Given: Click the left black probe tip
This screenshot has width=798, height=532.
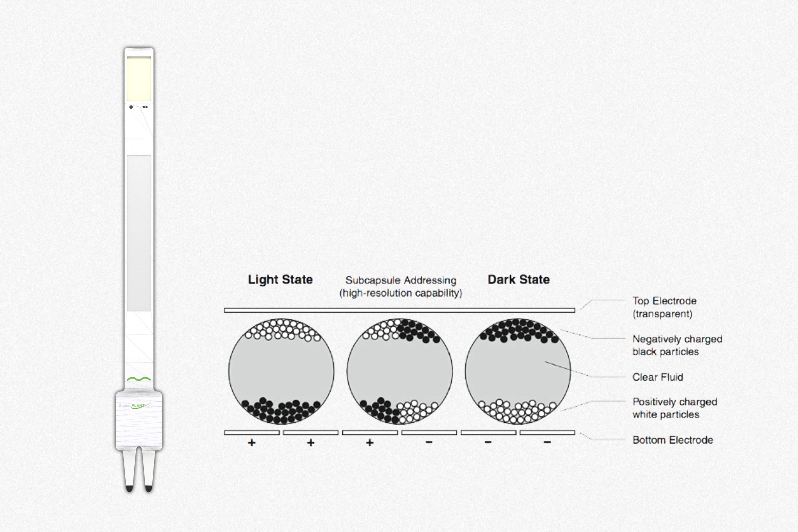Looking at the screenshot, I should tap(129, 489).
